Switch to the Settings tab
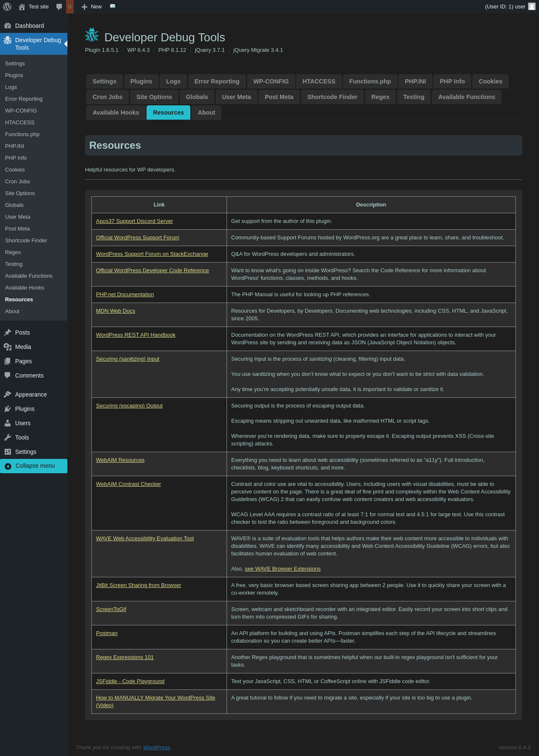Image resolution: width=539 pixels, height=756 pixels. click(x=104, y=81)
